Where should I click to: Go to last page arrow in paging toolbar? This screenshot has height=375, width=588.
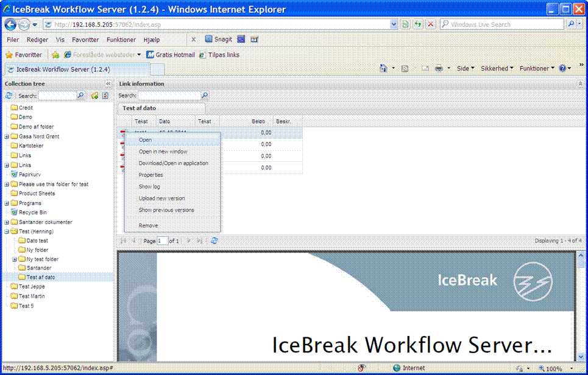click(x=199, y=241)
